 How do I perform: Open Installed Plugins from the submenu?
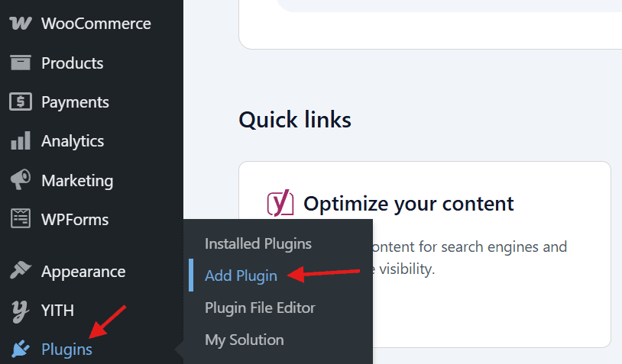click(258, 244)
